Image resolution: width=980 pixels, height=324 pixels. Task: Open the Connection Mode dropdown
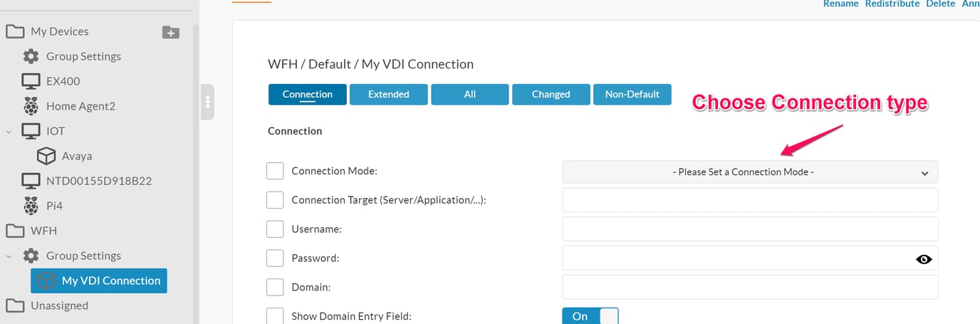[x=750, y=172]
